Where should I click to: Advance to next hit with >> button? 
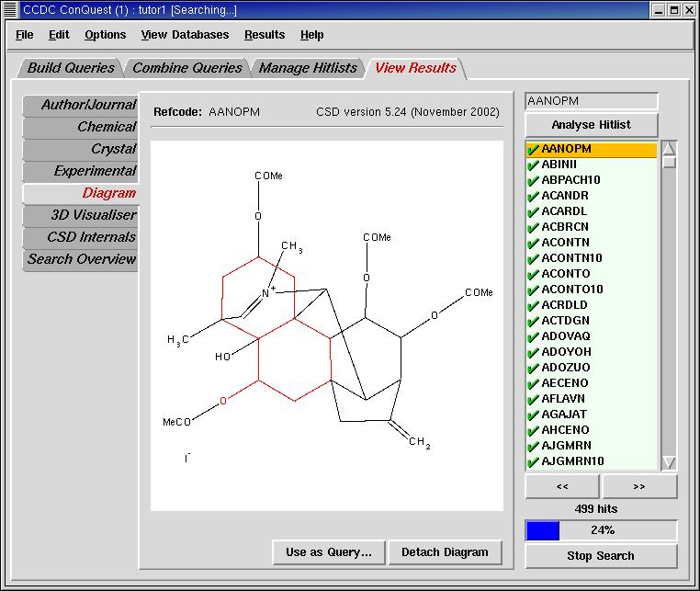click(639, 485)
